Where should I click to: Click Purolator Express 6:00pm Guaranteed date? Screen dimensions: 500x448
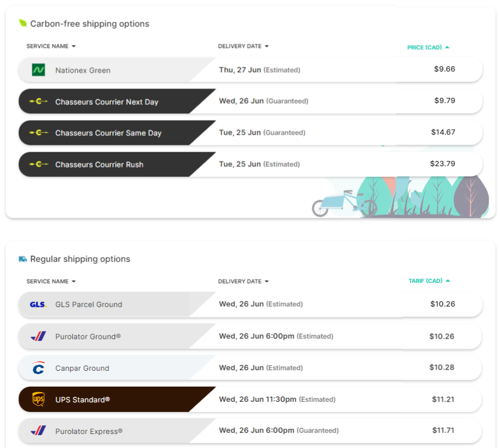(278, 431)
